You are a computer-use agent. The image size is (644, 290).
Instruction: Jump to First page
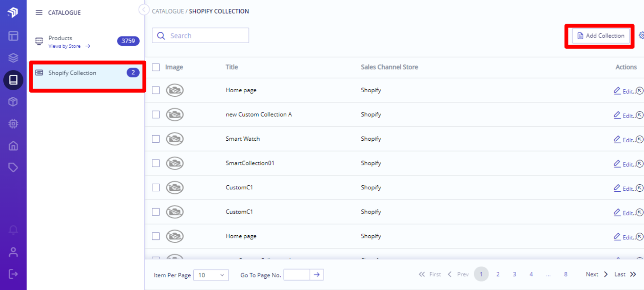(x=430, y=275)
